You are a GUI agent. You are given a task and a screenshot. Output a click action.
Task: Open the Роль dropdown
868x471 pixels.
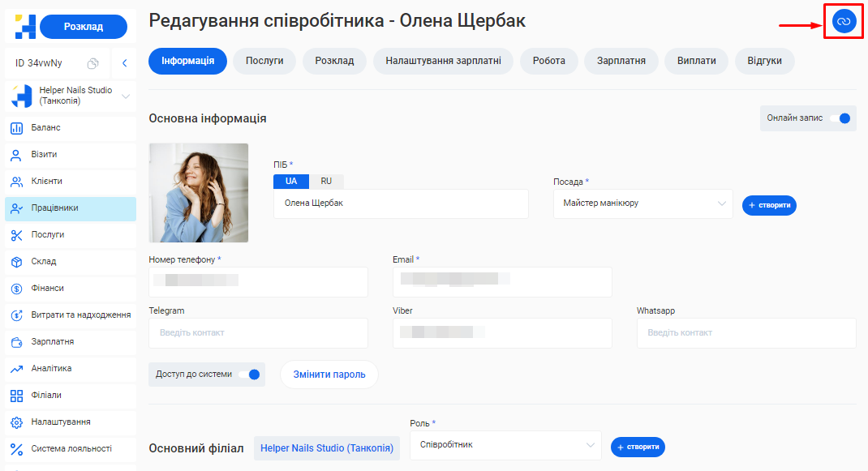click(505, 445)
